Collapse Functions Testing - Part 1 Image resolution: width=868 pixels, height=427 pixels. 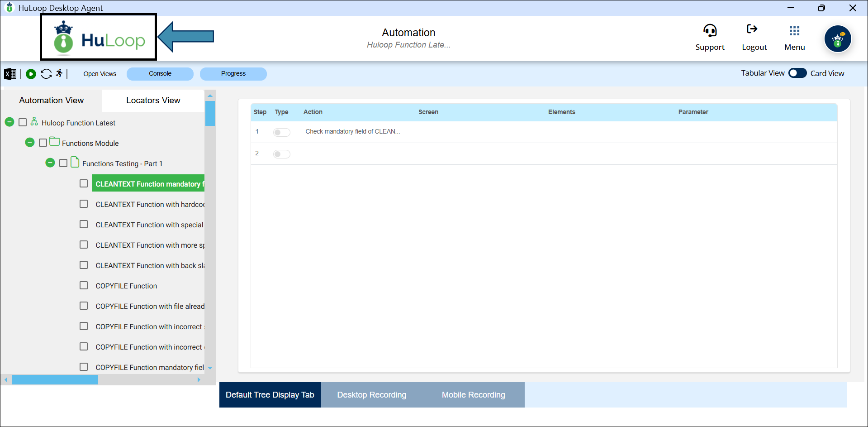tap(50, 163)
